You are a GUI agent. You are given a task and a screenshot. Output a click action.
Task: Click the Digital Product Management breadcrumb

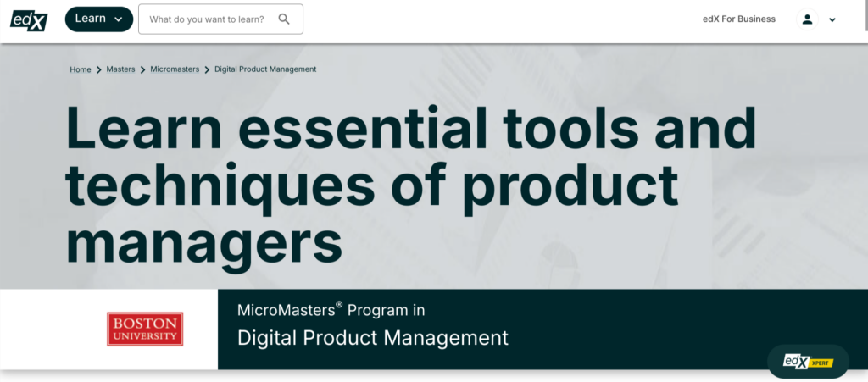(265, 69)
